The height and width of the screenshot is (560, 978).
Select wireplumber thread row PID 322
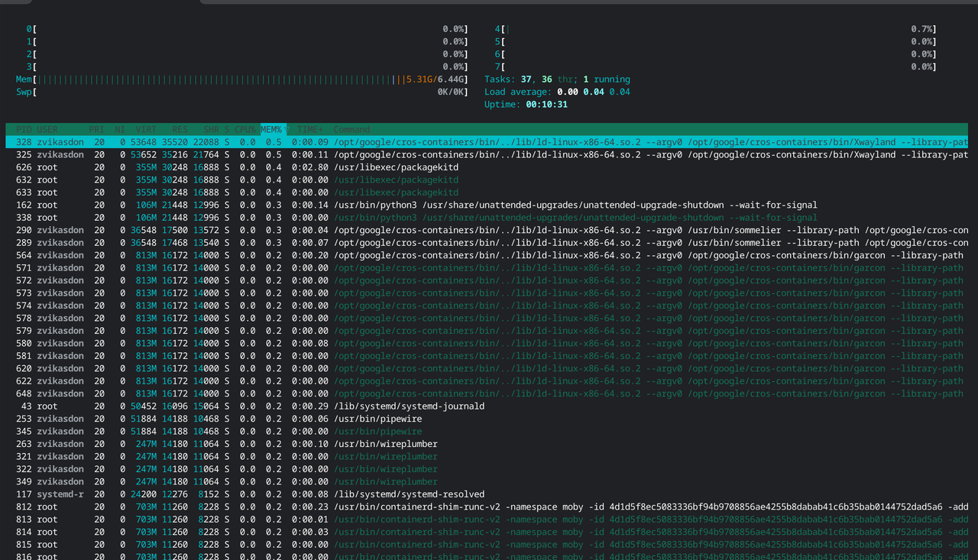(487, 469)
